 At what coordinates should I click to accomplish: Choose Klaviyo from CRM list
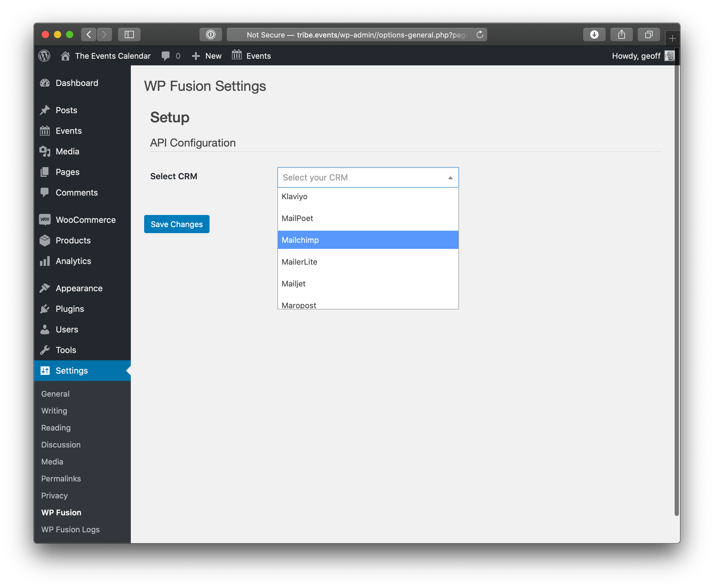point(368,197)
